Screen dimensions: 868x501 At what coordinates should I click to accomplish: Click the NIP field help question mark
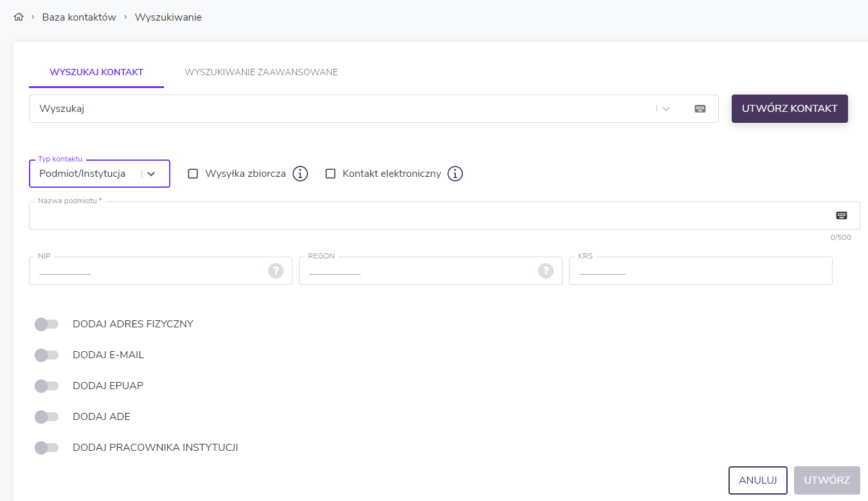point(276,271)
